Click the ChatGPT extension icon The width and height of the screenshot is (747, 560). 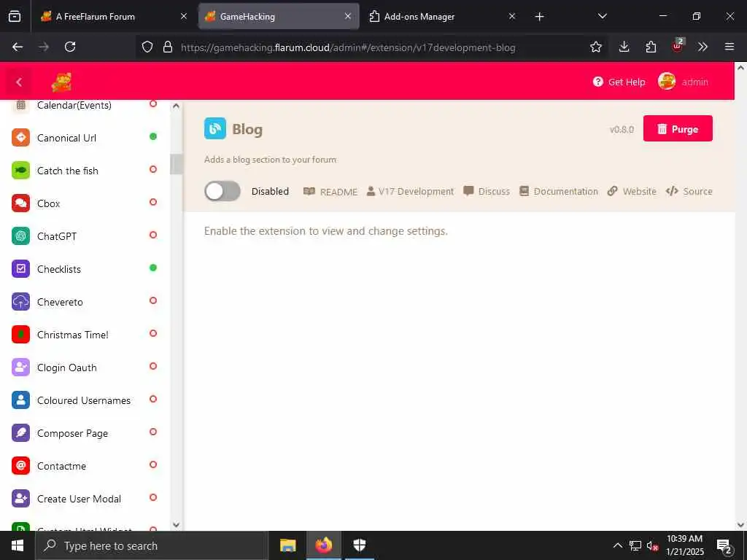pyautogui.click(x=20, y=236)
